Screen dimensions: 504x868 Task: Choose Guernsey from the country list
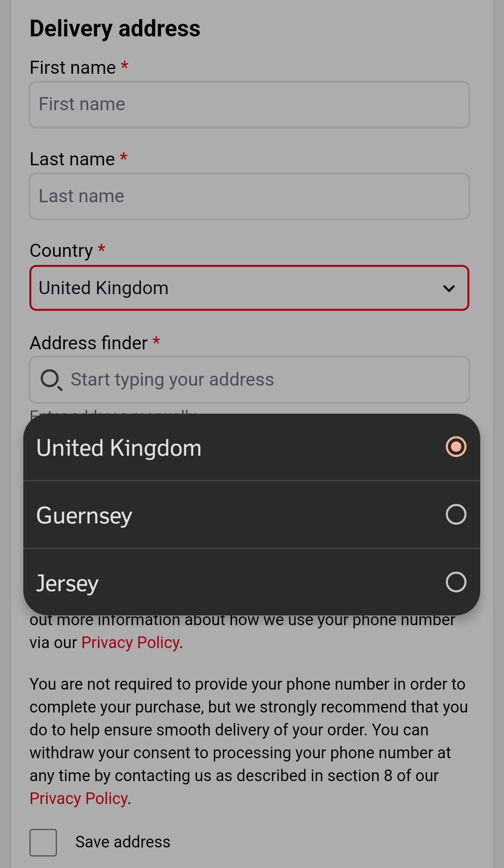(252, 515)
